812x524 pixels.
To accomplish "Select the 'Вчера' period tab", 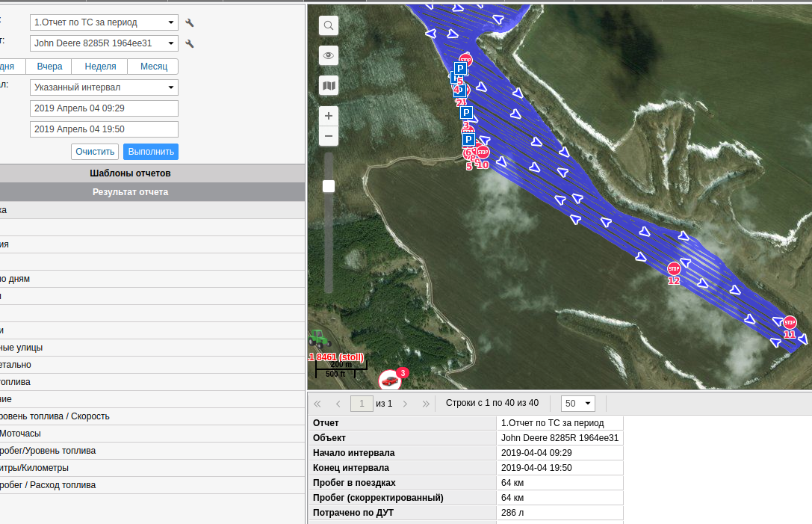I will coord(50,67).
